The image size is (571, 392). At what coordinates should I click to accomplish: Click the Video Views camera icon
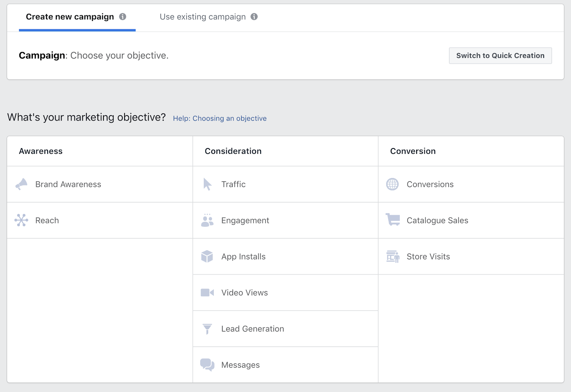[207, 293]
